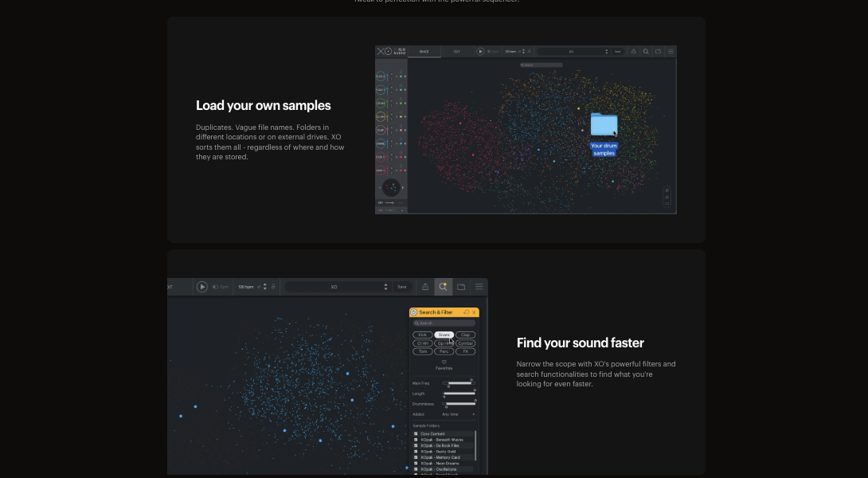Click Save in the Find your sound faster toolbar

pyautogui.click(x=402, y=286)
